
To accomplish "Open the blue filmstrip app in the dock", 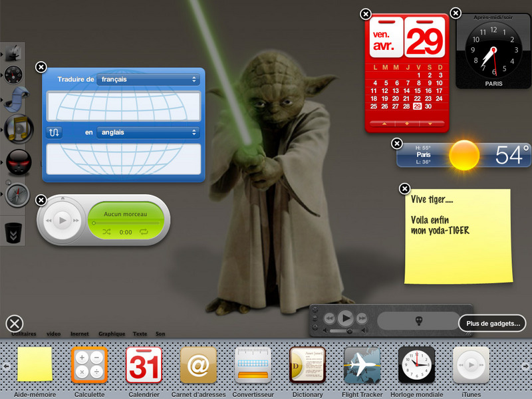I will (16, 99).
